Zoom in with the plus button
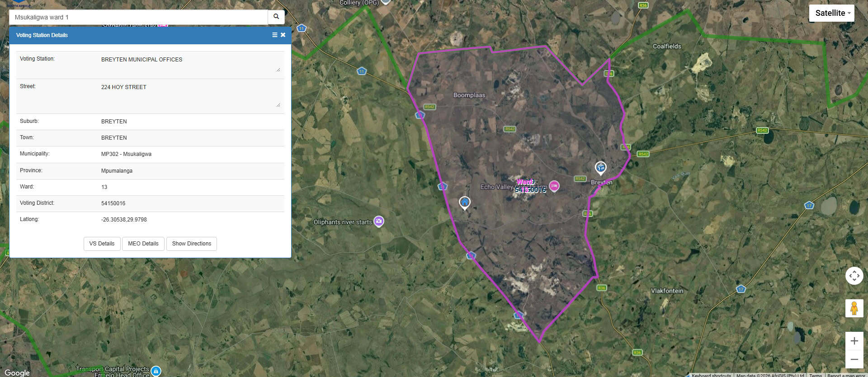 [854, 341]
